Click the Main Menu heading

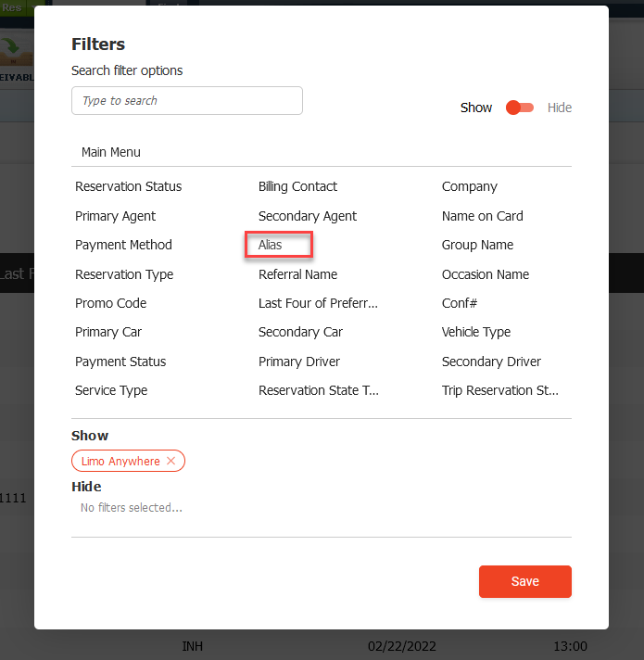click(111, 152)
